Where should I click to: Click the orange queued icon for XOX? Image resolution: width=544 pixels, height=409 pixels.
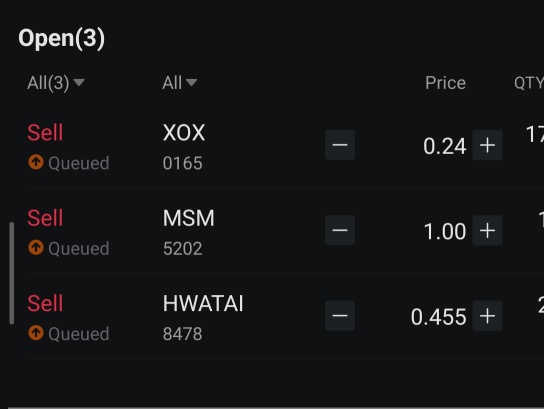point(36,162)
